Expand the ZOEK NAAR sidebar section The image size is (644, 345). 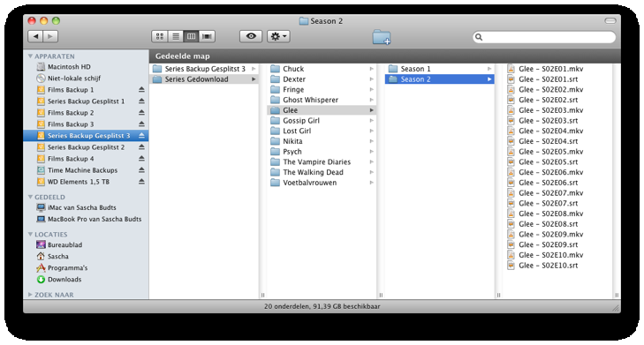tap(30, 295)
